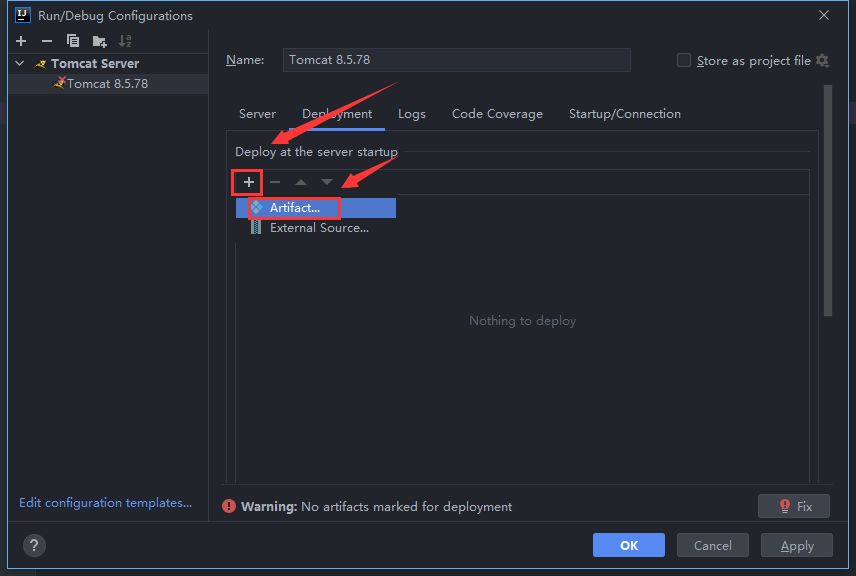Open help with question mark button

34,545
